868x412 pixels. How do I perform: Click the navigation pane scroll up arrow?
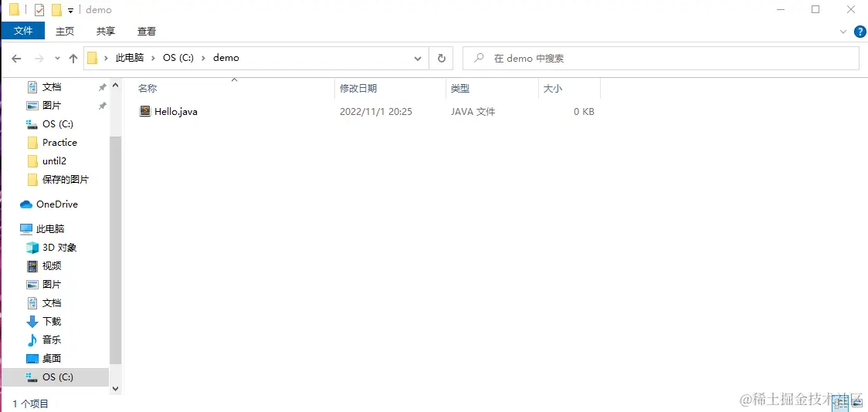115,86
